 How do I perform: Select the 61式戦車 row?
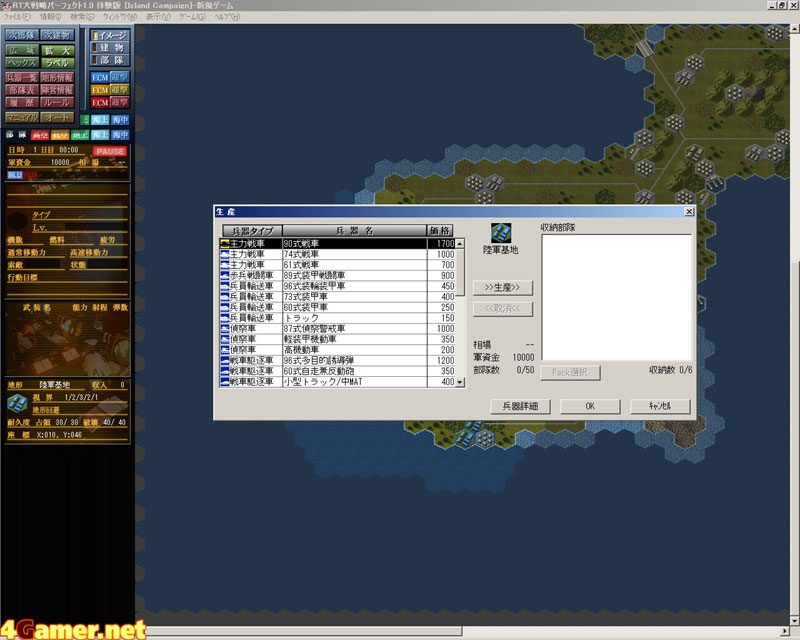click(337, 265)
